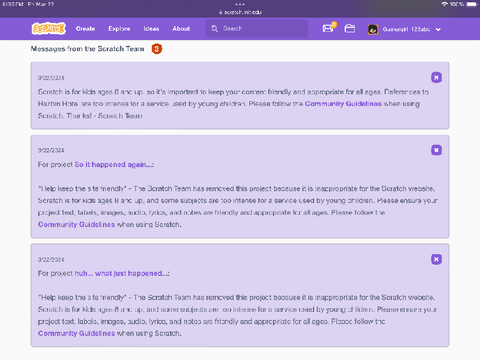Dismiss the Hazbin Hotel warning message
This screenshot has height=360, width=480.
pyautogui.click(x=436, y=78)
